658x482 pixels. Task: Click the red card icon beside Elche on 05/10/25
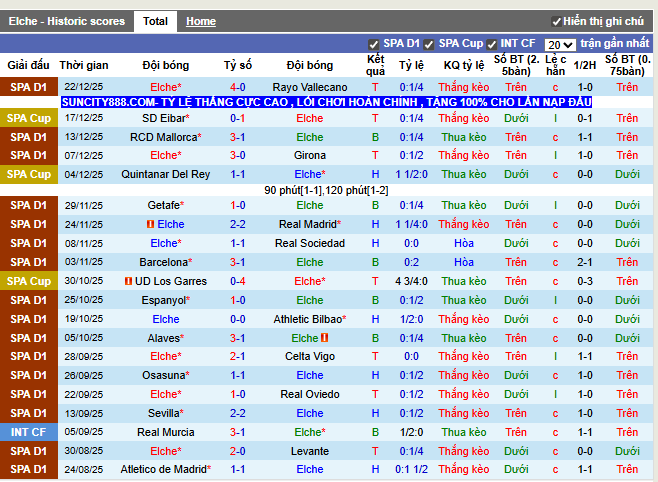pyautogui.click(x=324, y=338)
